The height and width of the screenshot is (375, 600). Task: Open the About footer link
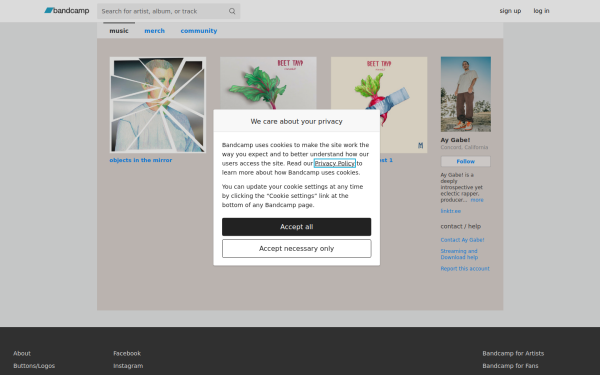(x=22, y=353)
